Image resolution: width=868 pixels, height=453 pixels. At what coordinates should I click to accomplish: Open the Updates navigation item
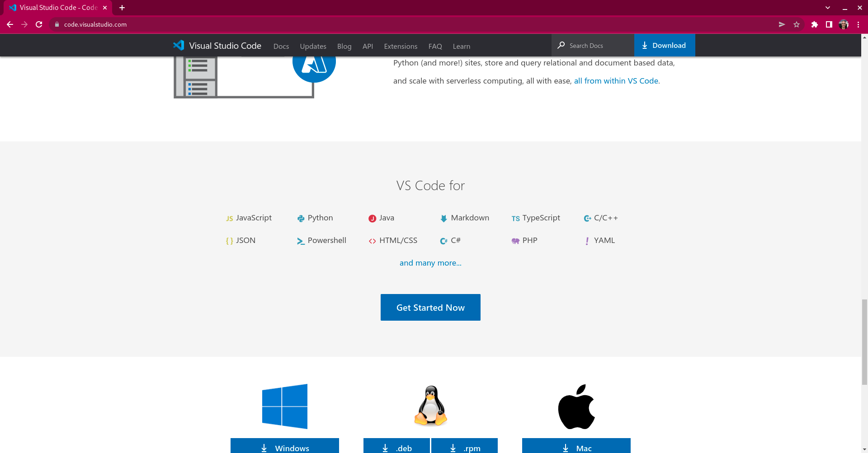(313, 46)
